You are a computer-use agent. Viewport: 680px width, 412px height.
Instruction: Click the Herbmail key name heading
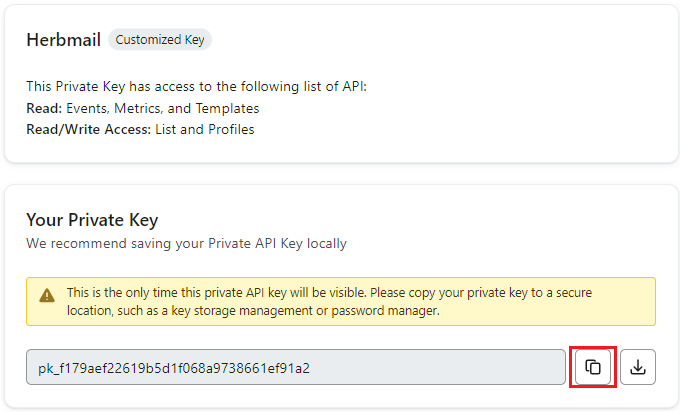pos(64,40)
